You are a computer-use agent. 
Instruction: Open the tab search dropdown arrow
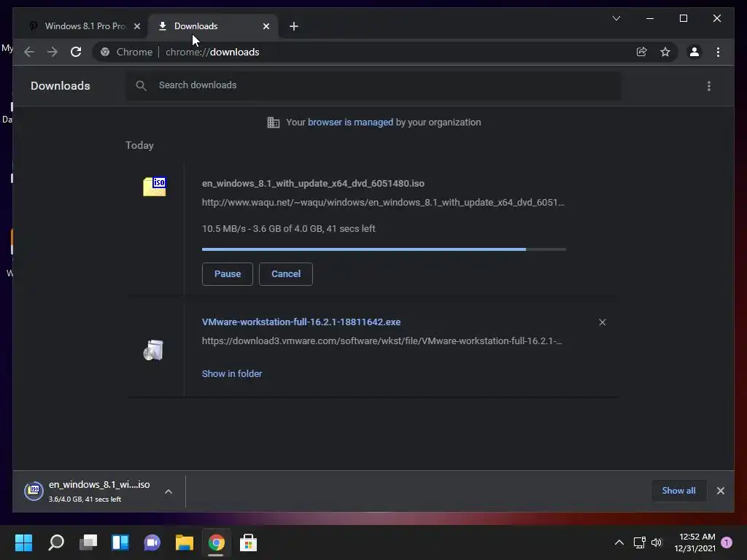tap(616, 18)
